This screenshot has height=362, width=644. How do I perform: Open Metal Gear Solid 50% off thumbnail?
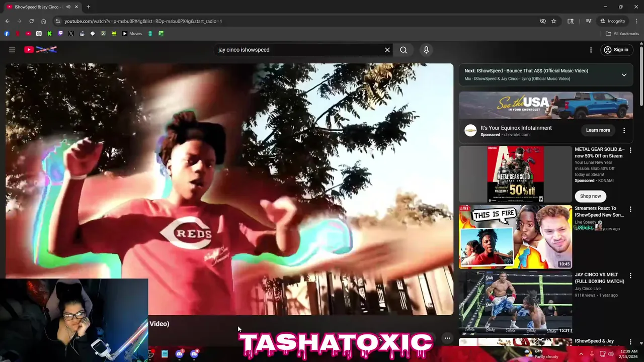point(515,174)
